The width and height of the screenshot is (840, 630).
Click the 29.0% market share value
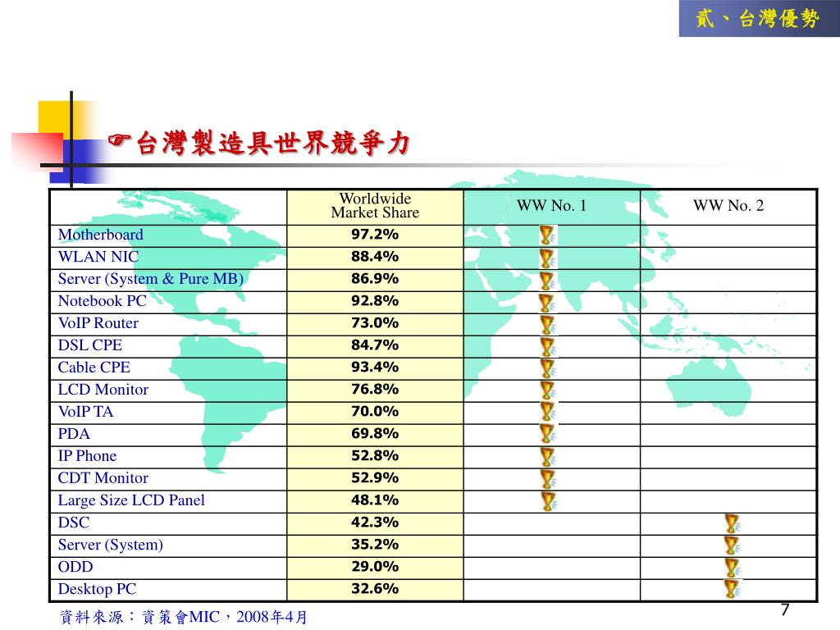click(x=375, y=566)
